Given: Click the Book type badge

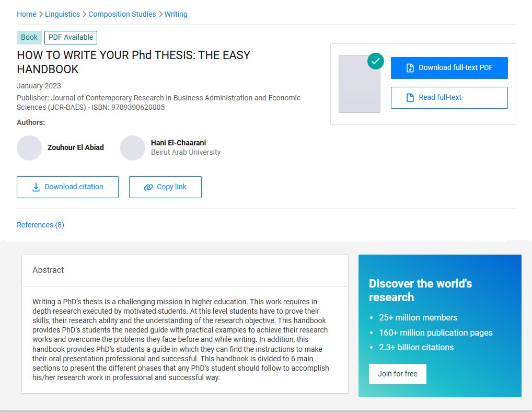Looking at the screenshot, I should [29, 38].
